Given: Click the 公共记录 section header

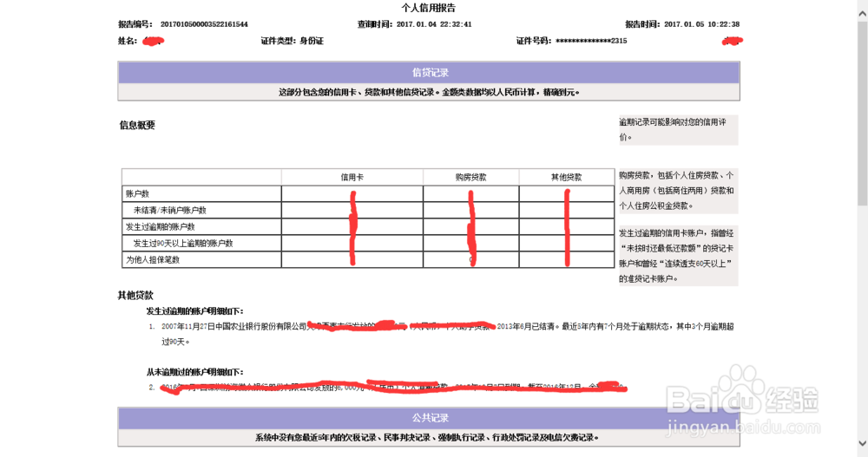Looking at the screenshot, I should 429,418.
